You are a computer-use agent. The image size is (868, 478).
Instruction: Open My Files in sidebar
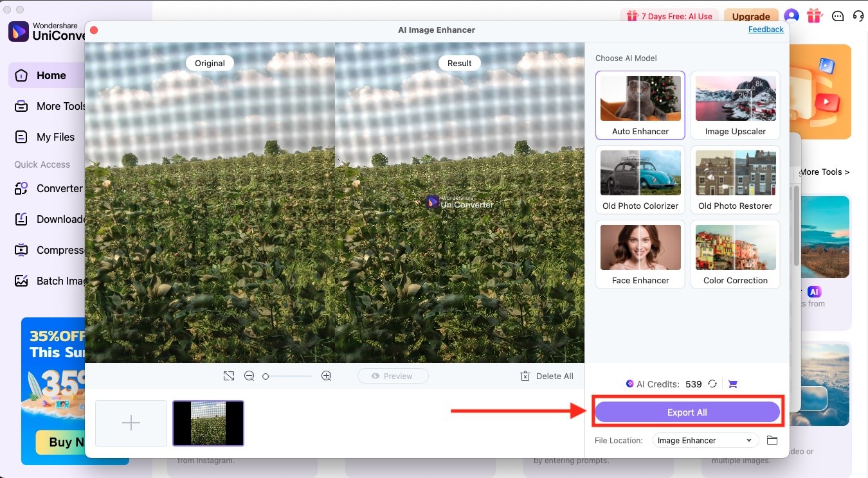[x=46, y=137]
